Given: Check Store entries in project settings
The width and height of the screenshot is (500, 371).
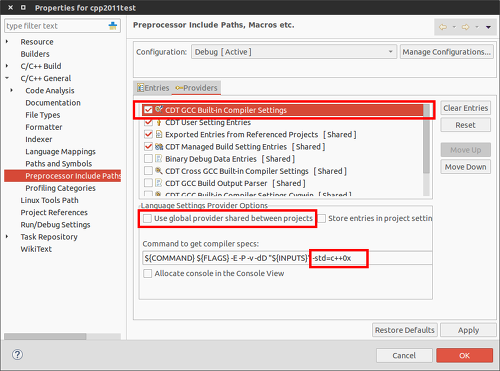Looking at the screenshot, I should tap(322, 218).
